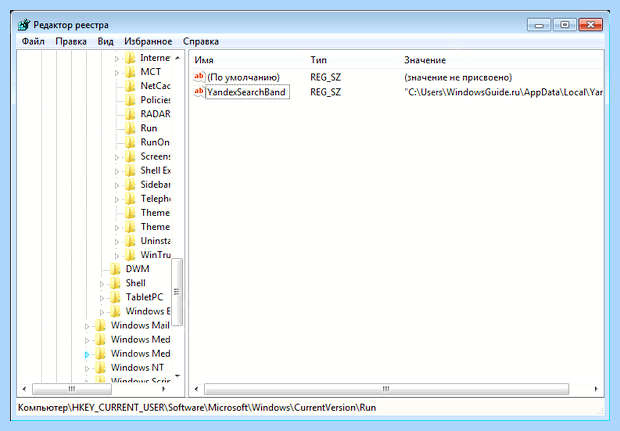Click the string icon of (По умолчанию) value
This screenshot has height=431, width=620.
point(199,77)
